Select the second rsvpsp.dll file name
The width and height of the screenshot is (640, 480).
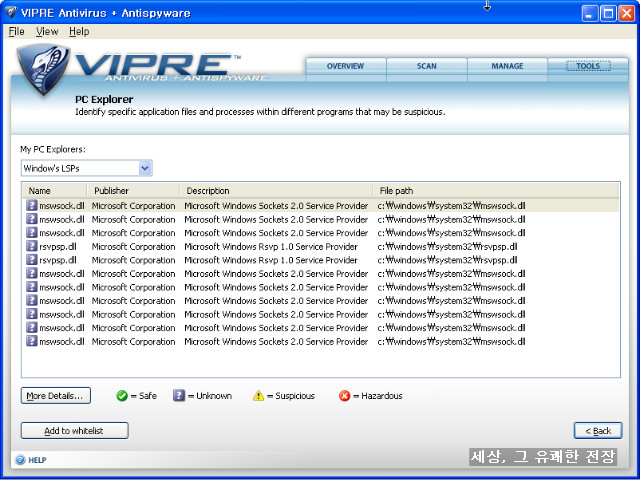pyautogui.click(x=58, y=260)
